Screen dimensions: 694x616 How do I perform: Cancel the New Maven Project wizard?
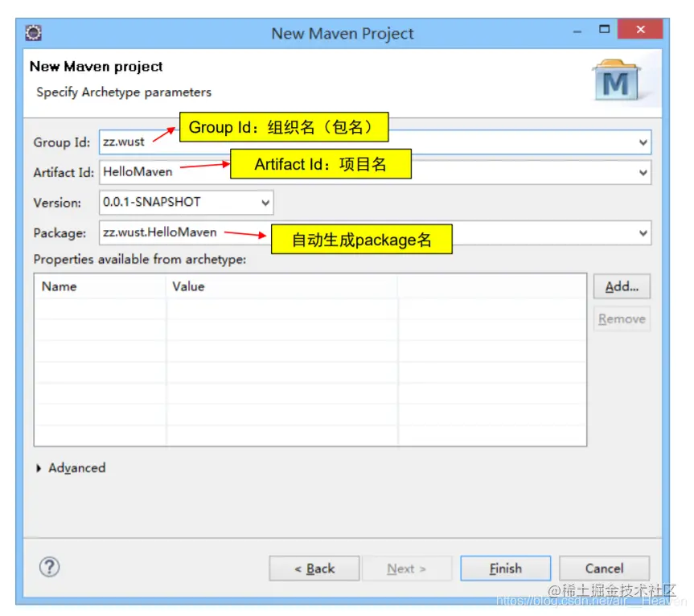click(604, 569)
